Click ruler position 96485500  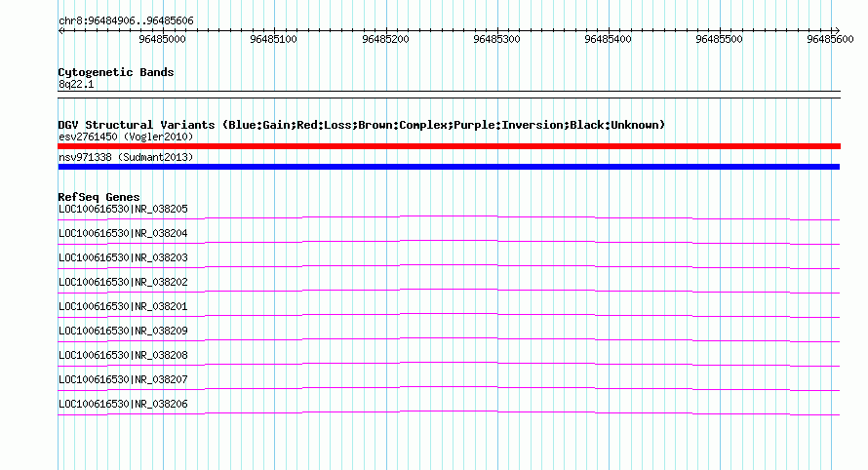719,39
